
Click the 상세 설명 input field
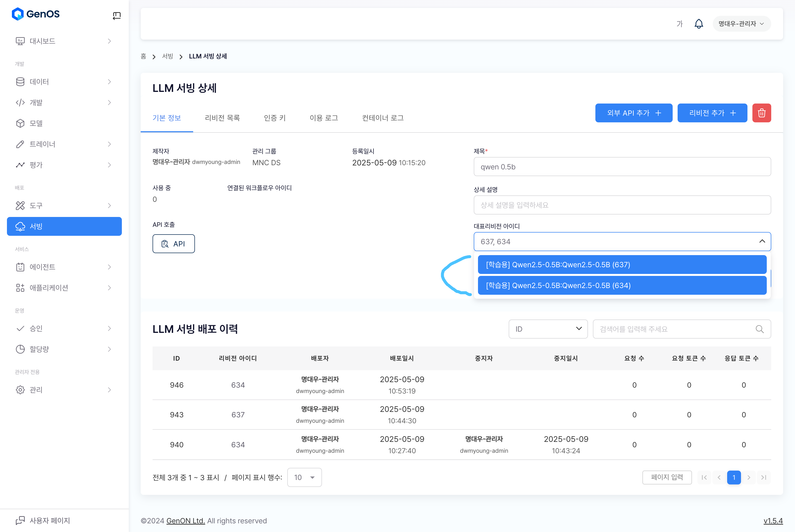click(622, 205)
